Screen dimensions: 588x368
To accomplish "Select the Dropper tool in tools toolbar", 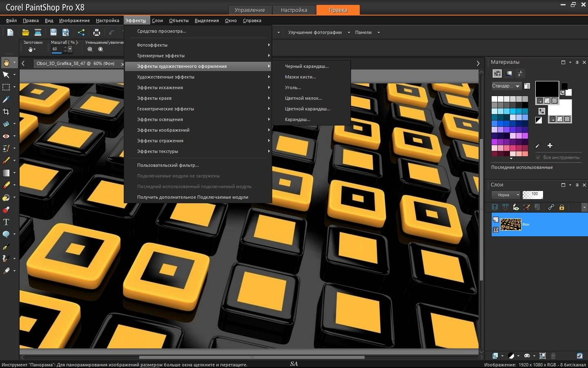I will (6, 99).
